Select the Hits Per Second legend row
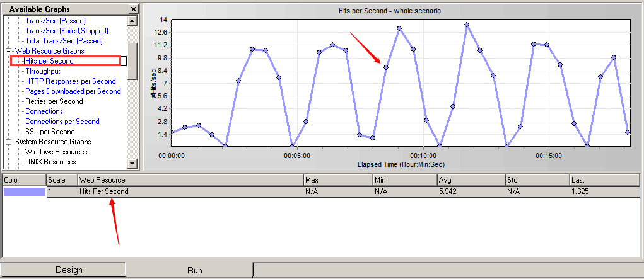This screenshot has width=644, height=279. click(x=321, y=191)
